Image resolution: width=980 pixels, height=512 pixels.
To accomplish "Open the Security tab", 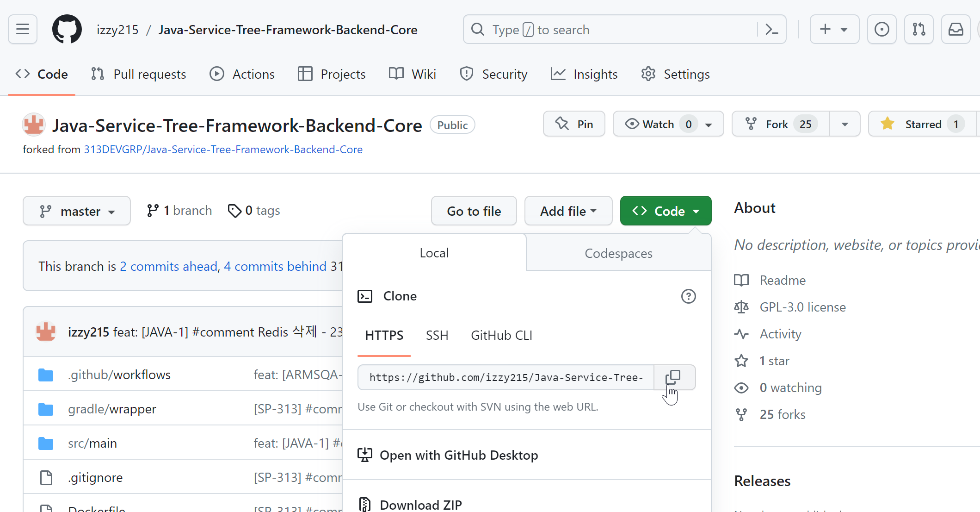I will tap(493, 74).
